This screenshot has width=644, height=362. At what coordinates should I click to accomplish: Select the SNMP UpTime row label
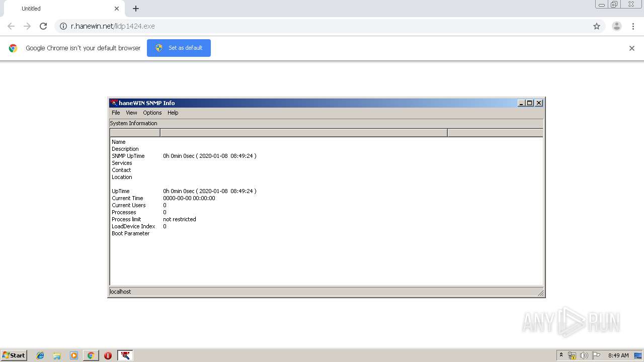128,156
